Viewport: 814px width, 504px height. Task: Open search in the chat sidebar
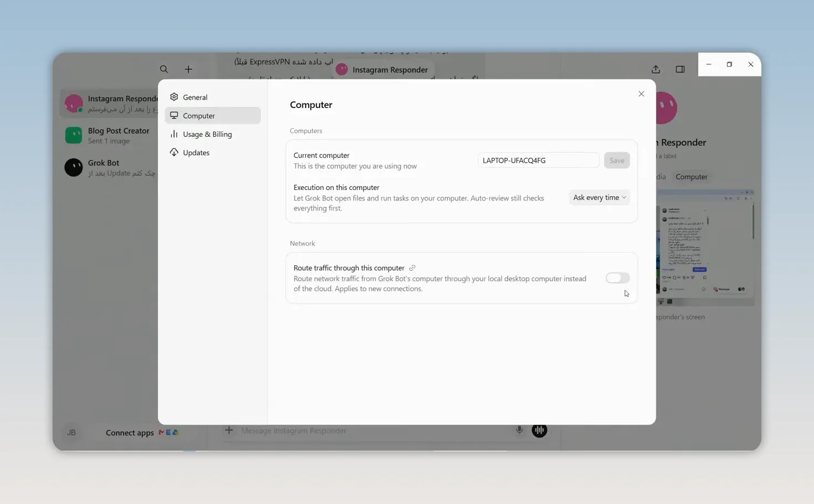coord(164,69)
